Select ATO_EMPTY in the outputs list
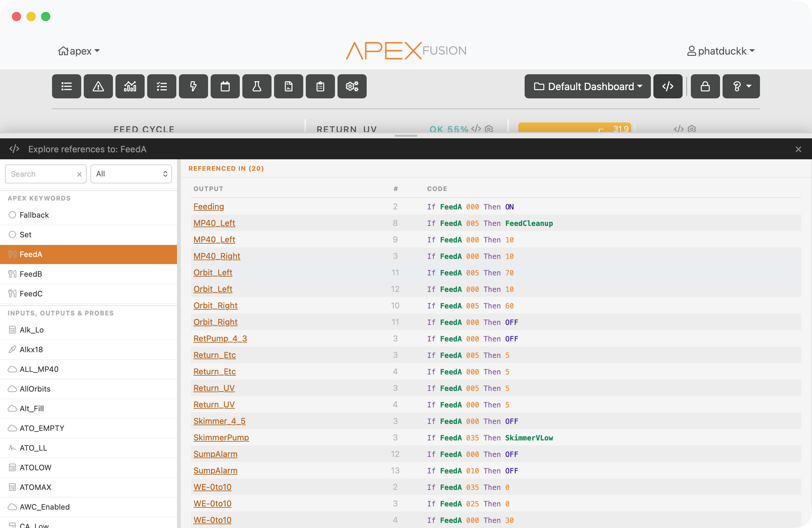The image size is (812, 528). 88,428
